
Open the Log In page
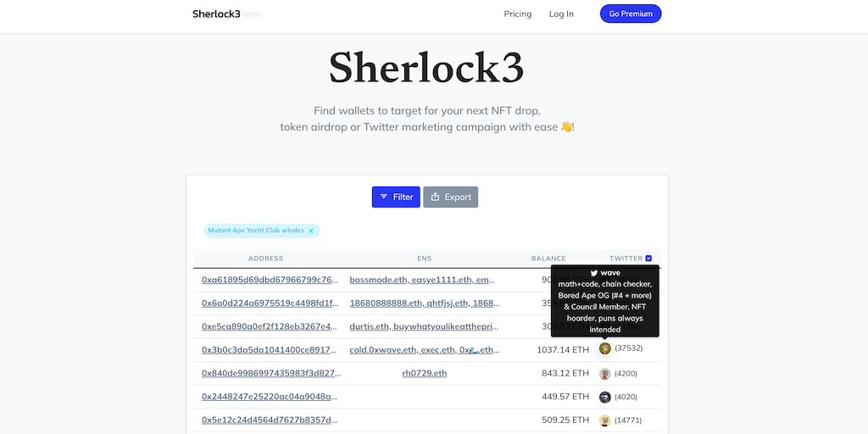point(561,14)
